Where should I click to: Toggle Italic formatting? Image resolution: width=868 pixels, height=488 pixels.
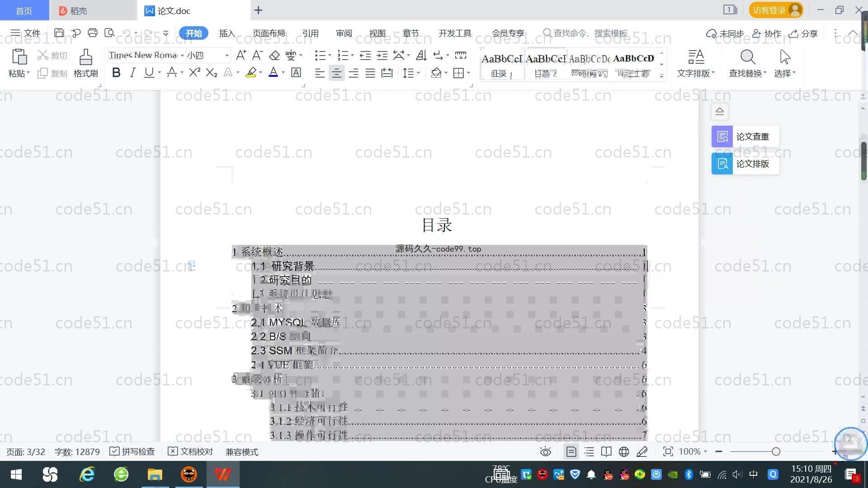point(132,73)
